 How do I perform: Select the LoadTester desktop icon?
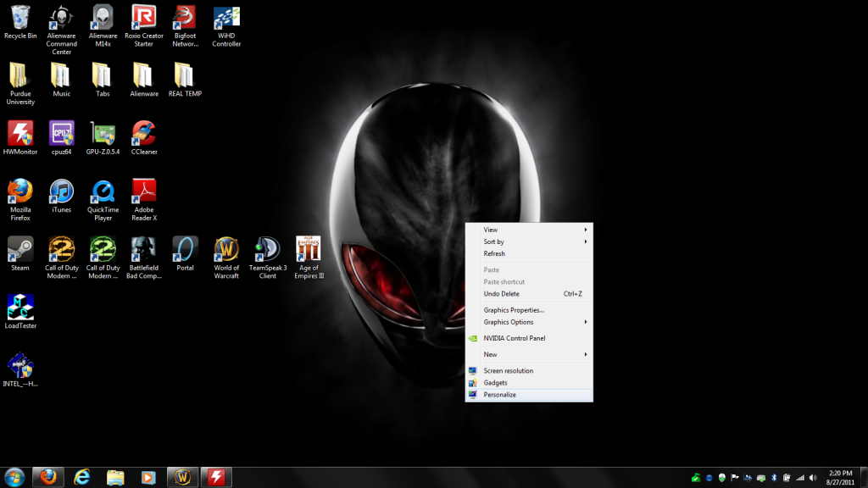[x=20, y=312]
